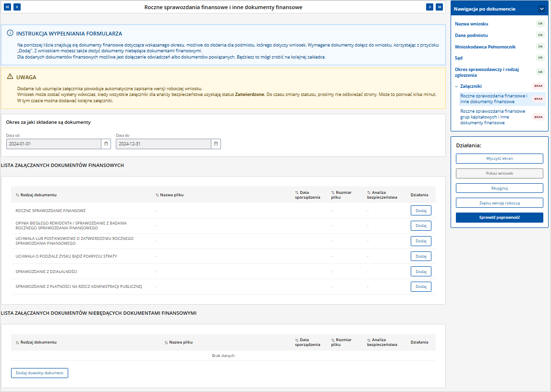
Task: Go to previous page with left arrow
Action: click(x=17, y=7)
